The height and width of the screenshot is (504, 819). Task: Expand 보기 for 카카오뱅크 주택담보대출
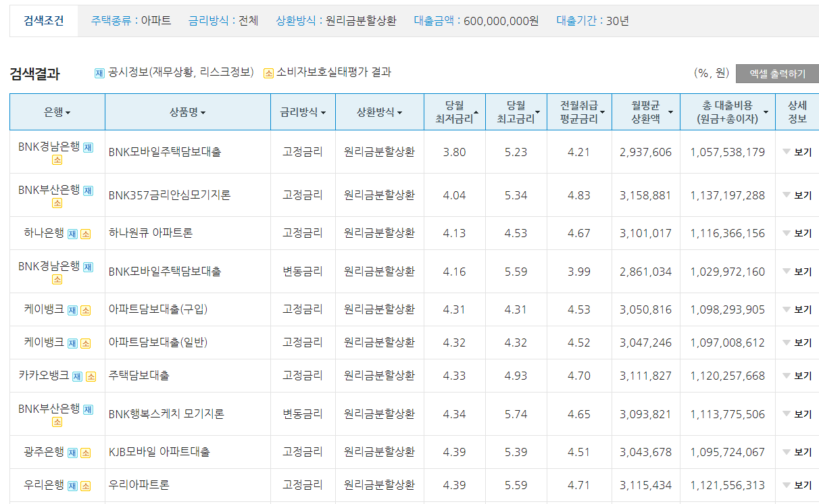(x=797, y=376)
